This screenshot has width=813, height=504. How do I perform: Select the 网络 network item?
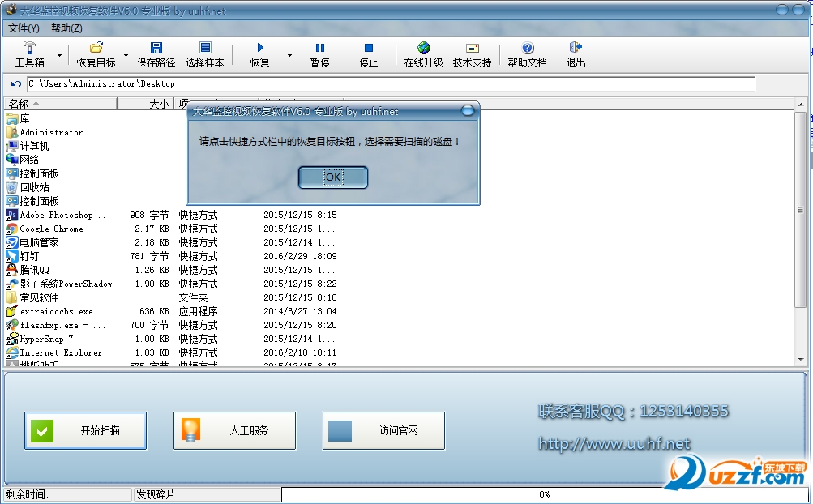pos(23,160)
